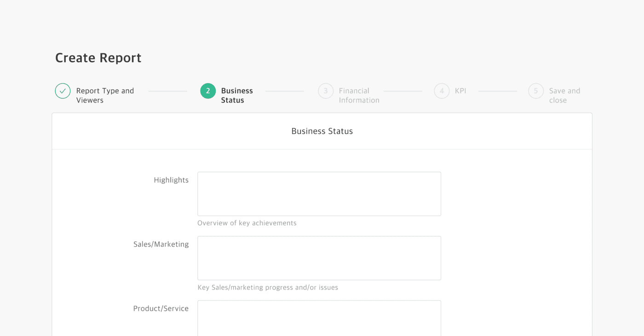The height and width of the screenshot is (336, 644).
Task: Click the step 3 numbered circle
Action: [325, 91]
